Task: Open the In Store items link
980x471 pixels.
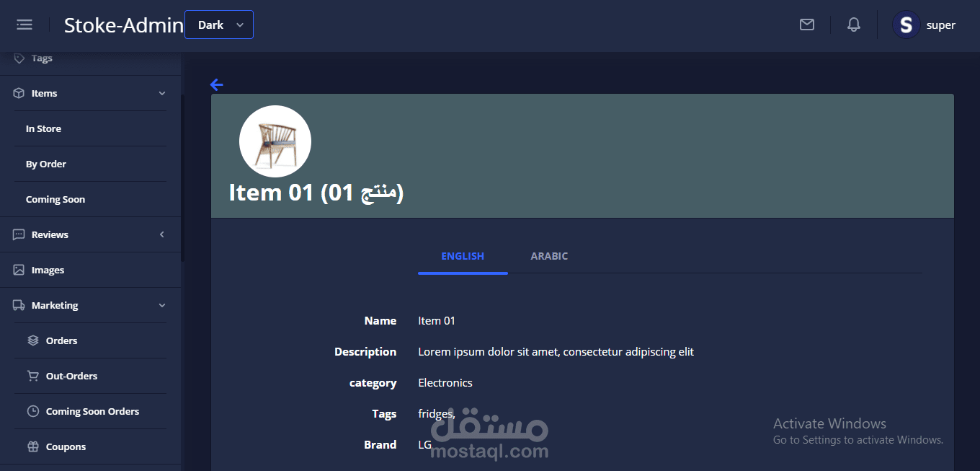Action: point(43,128)
